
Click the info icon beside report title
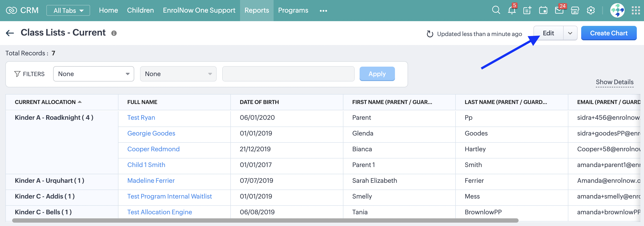click(x=114, y=33)
